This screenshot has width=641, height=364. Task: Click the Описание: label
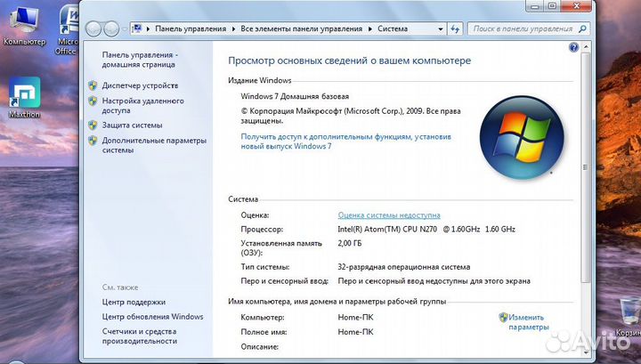tap(260, 347)
